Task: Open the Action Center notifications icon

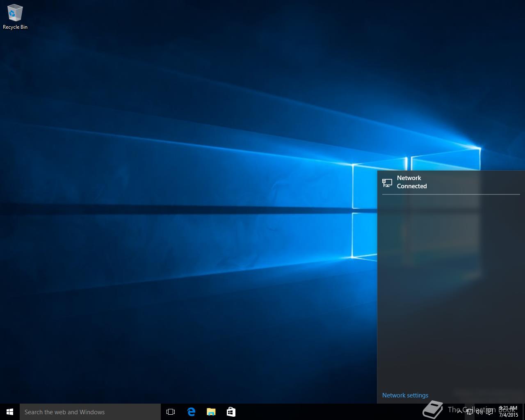Action: click(x=489, y=412)
